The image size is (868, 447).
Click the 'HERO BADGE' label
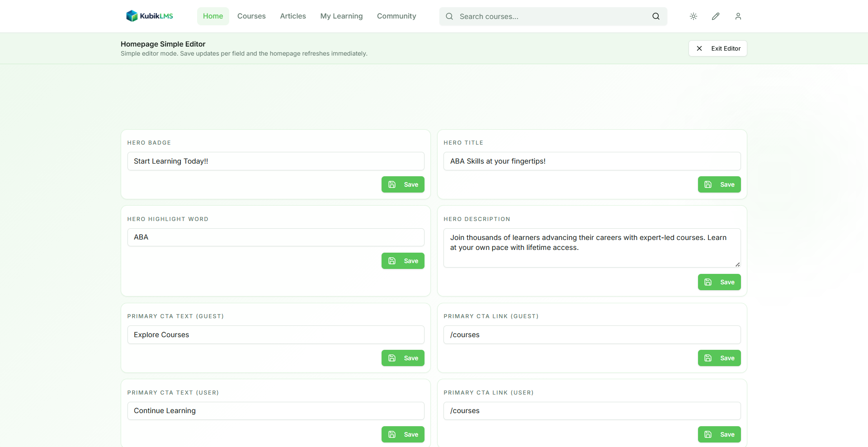point(149,143)
